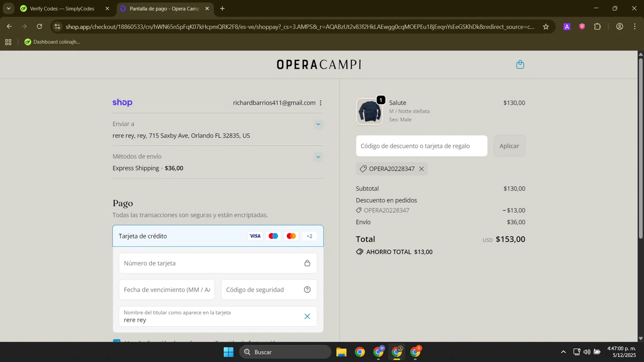Viewport: 644px width, 362px height.
Task: Open the volume control in tray
Action: point(586,352)
